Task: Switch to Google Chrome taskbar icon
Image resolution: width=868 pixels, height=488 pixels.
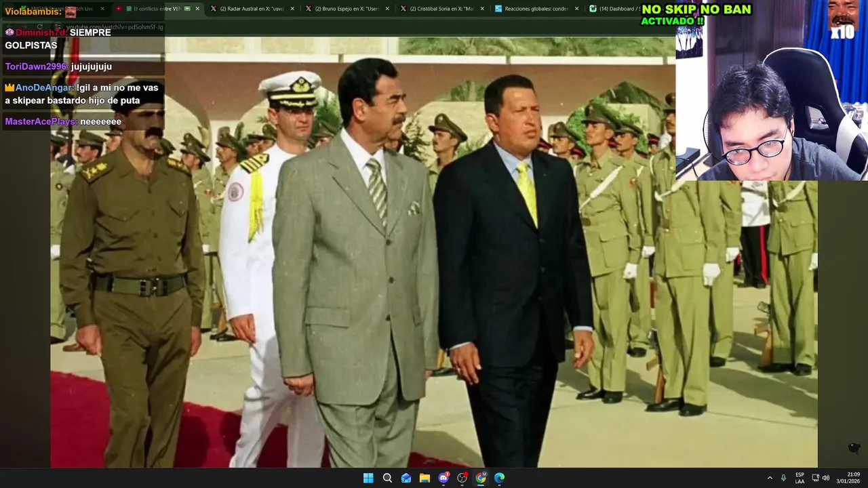Action: [481, 478]
